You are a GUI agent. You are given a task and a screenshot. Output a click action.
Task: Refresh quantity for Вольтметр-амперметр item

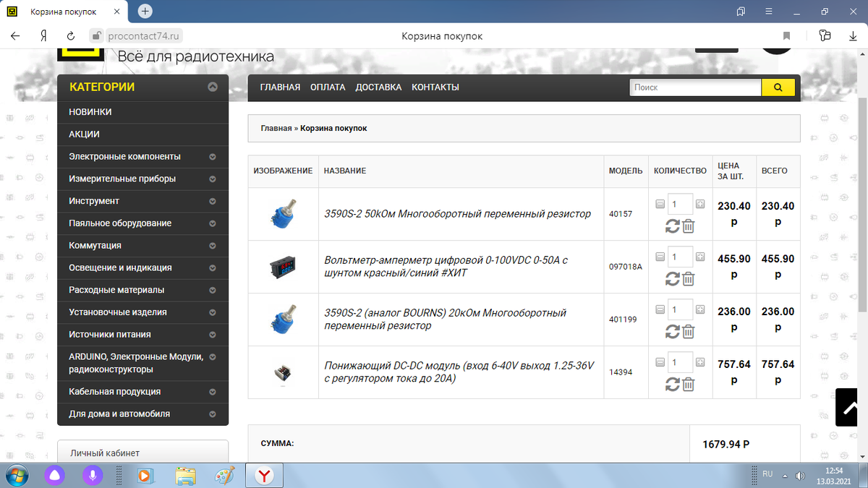(x=672, y=278)
